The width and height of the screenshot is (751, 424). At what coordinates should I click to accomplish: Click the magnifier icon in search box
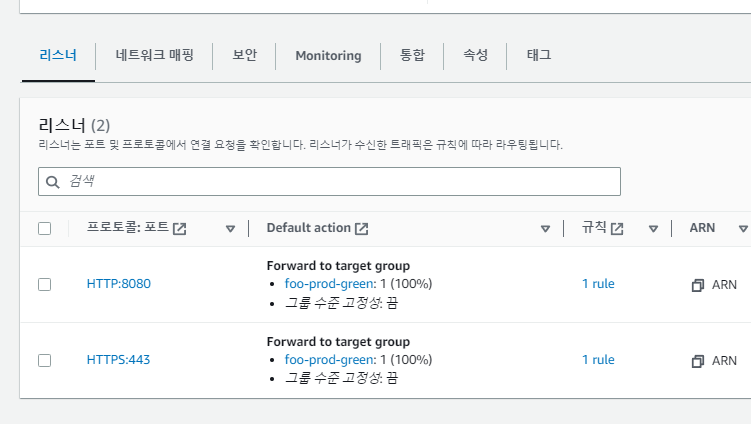[x=53, y=182]
